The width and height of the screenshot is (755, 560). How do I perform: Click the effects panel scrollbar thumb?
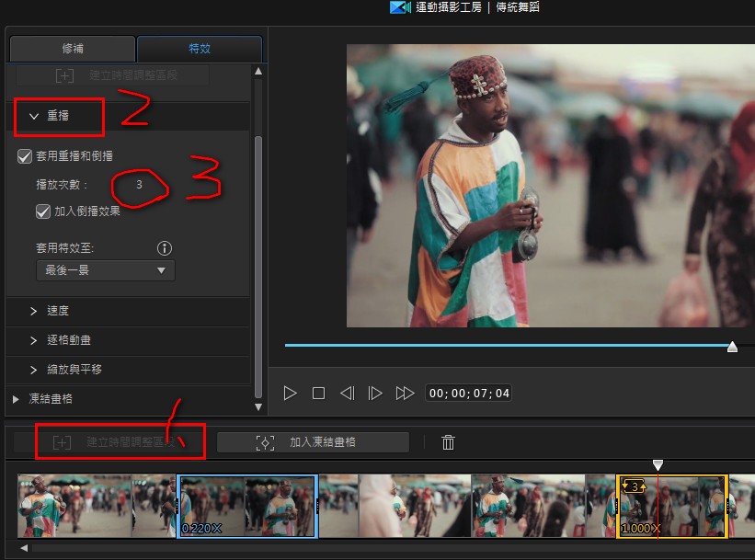(258, 268)
